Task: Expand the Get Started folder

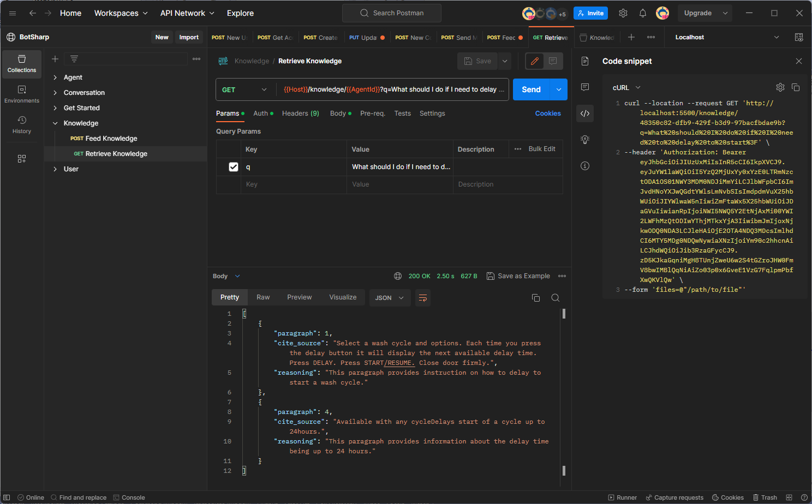Action: point(55,108)
